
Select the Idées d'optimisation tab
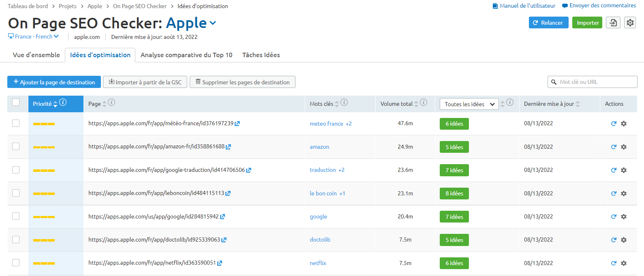(x=100, y=55)
